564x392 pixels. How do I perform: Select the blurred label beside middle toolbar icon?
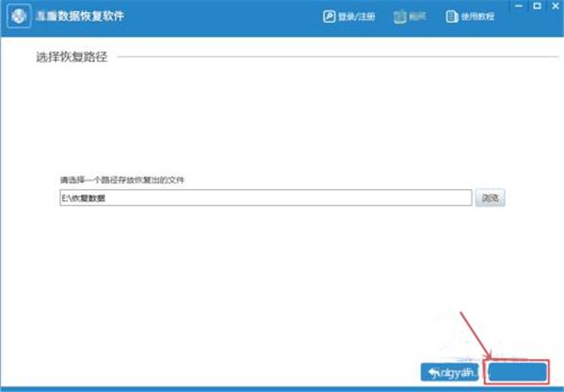coord(417,16)
